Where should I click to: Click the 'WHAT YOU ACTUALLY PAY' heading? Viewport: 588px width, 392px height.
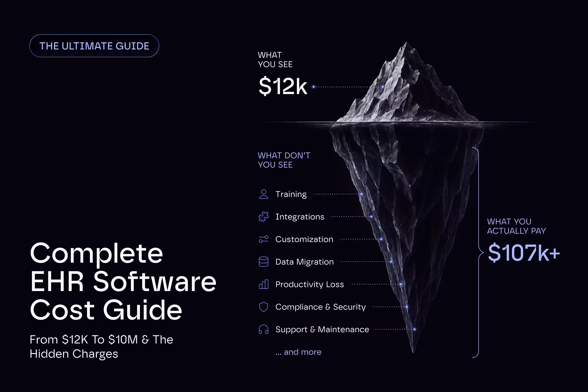click(x=516, y=226)
